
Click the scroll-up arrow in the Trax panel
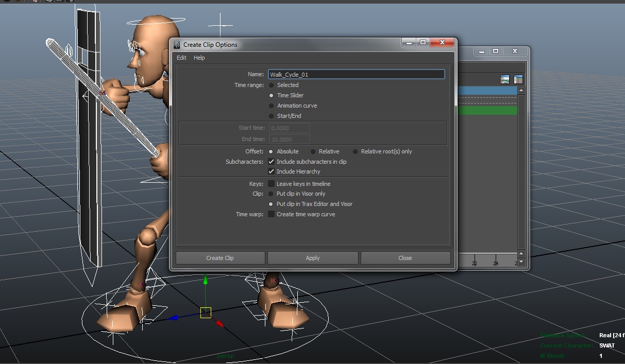521,91
